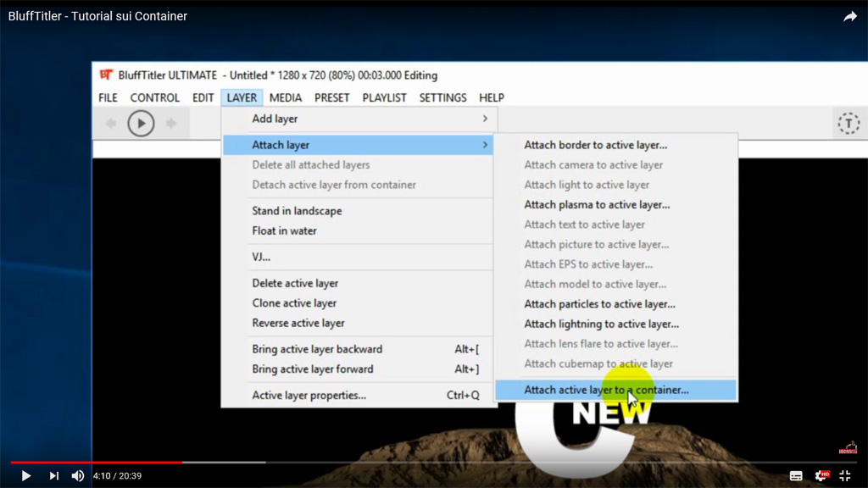Image resolution: width=868 pixels, height=488 pixels.
Task: Skip to the next video
Action: tap(53, 476)
